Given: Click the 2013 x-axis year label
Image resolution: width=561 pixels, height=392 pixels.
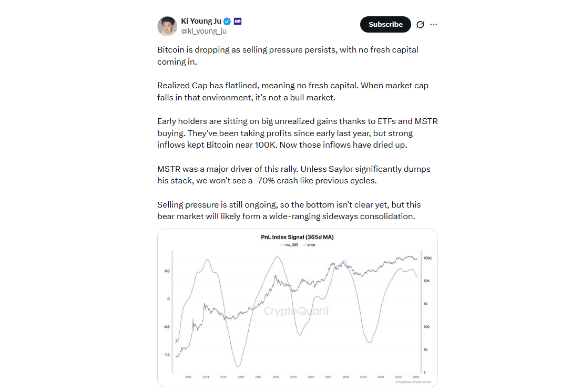Looking at the screenshot, I should 188,377.
